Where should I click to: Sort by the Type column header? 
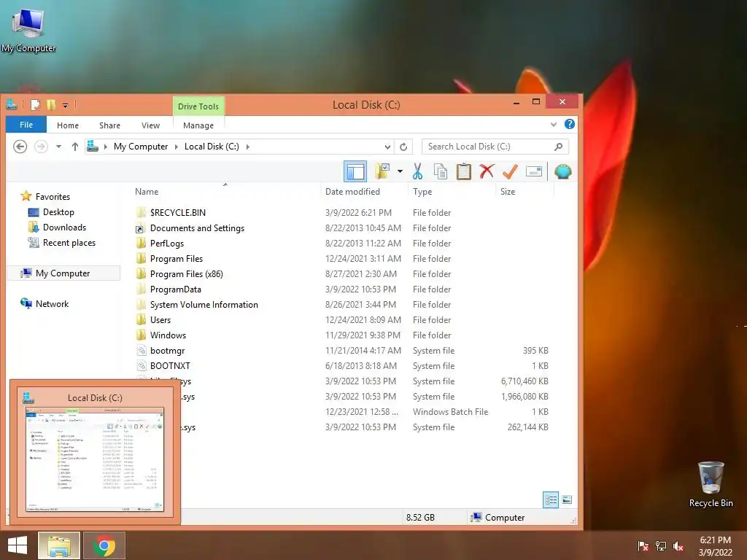point(422,192)
